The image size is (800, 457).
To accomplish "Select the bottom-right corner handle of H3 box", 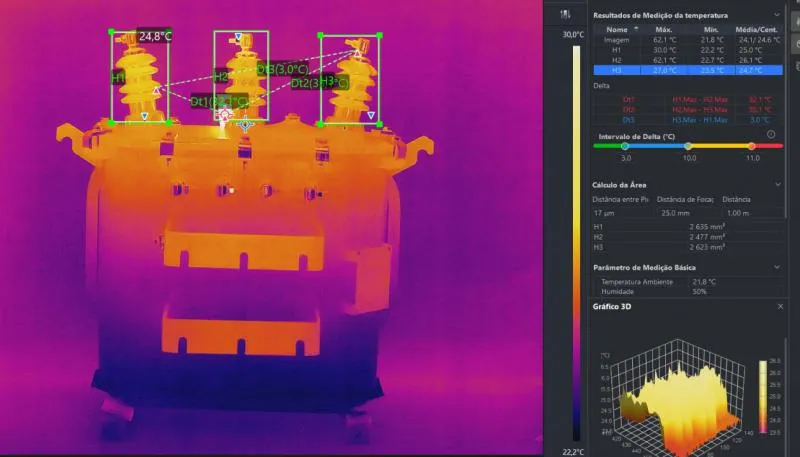I will pos(380,124).
